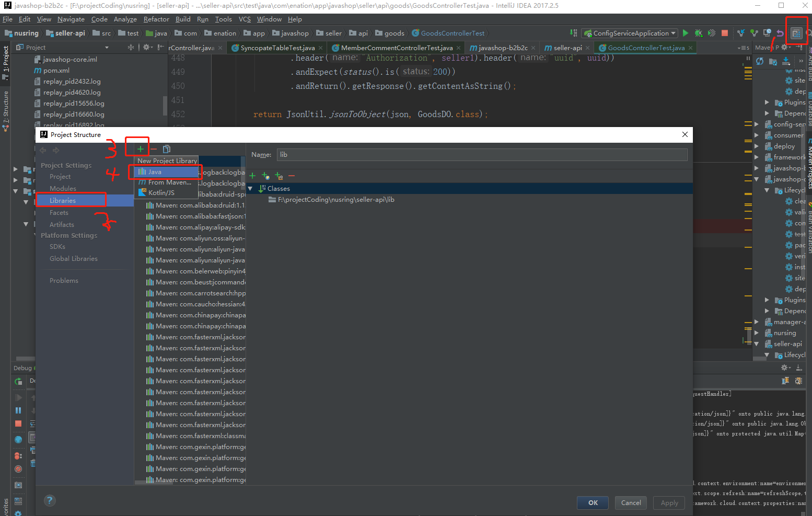
Task: Switch to SyncopateTableTest.java tab
Action: pyautogui.click(x=277, y=48)
